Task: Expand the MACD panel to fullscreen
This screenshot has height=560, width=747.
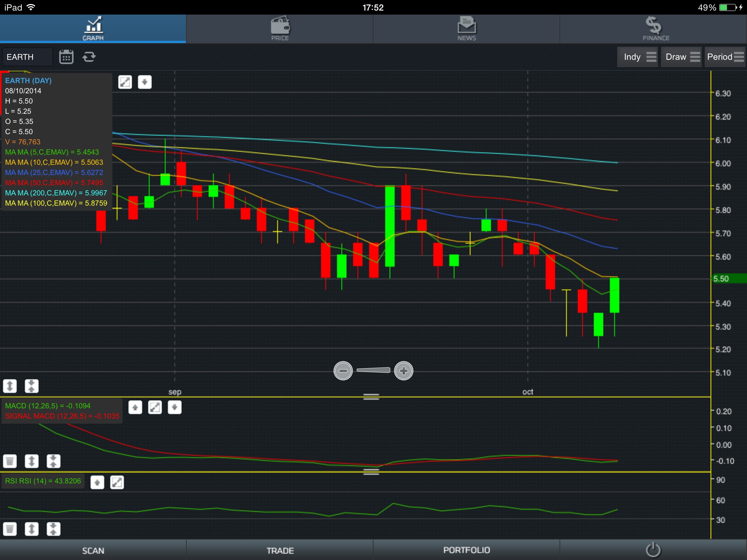Action: coord(155,407)
